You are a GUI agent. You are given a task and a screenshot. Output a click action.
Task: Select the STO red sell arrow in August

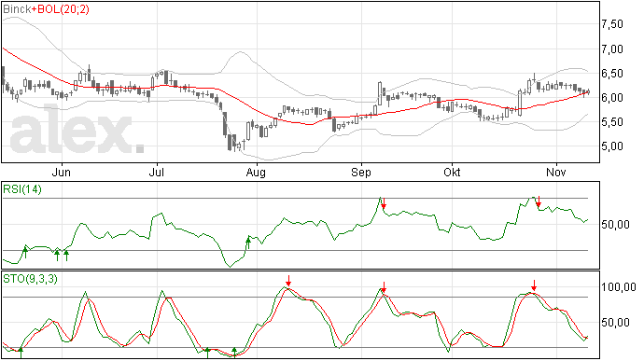(x=288, y=281)
